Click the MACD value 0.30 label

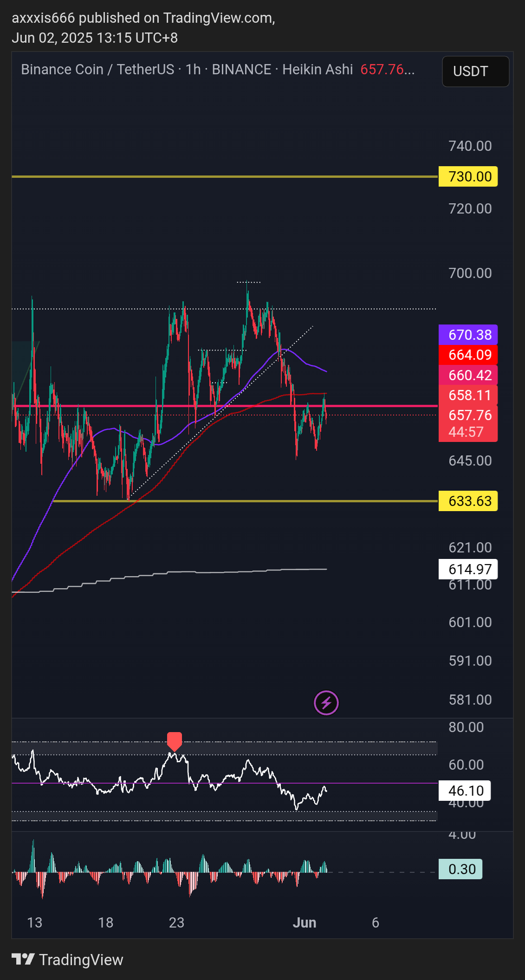click(x=460, y=869)
